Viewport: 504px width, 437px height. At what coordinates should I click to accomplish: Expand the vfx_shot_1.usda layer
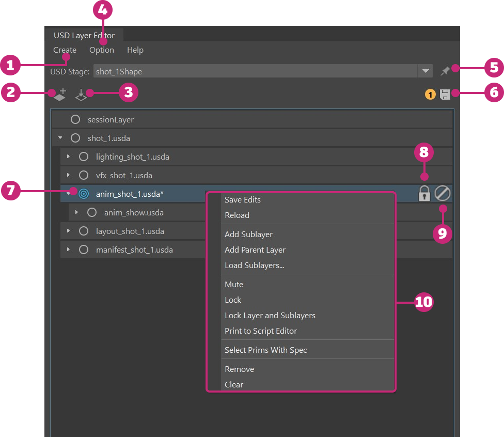69,176
